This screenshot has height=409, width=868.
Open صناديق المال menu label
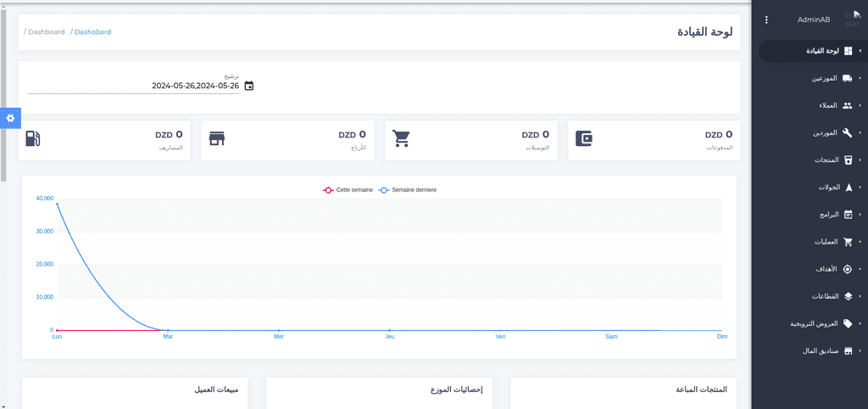(x=821, y=351)
